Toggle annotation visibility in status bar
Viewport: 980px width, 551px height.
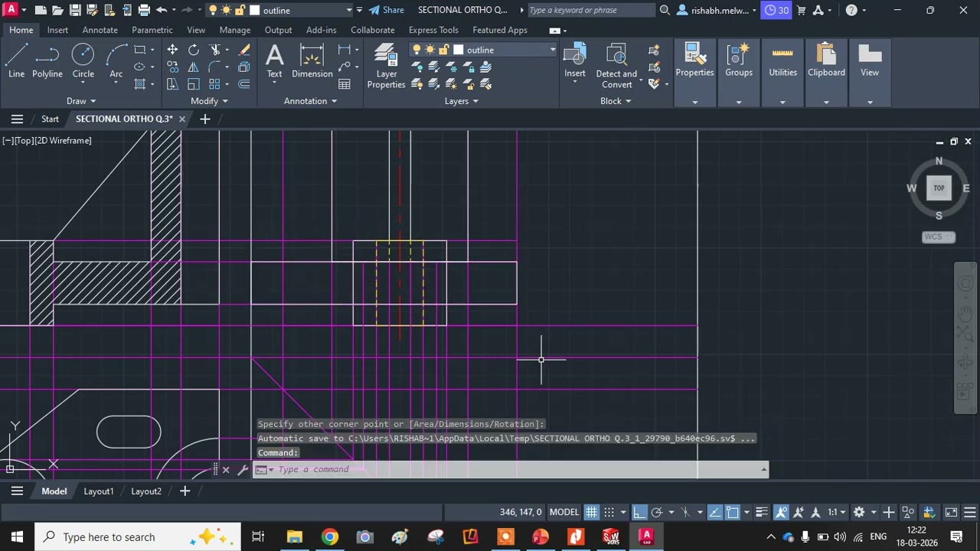pos(781,512)
